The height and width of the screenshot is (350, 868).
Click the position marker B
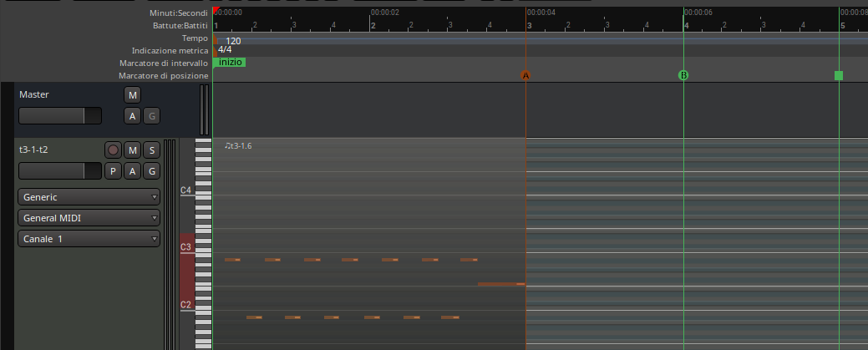pos(683,75)
